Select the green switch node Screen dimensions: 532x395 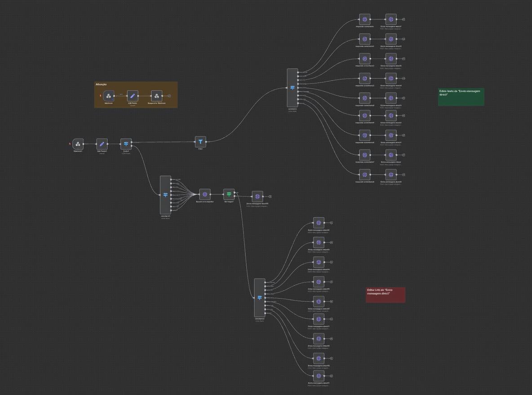229,194
